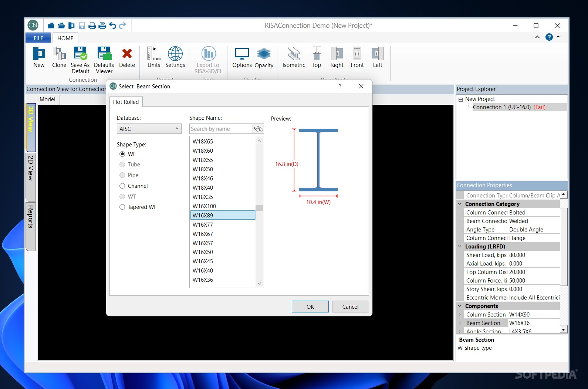The height and width of the screenshot is (389, 588).
Task: Select Connection 1 (UC-16.0) in Project Explorer
Action: (509, 107)
